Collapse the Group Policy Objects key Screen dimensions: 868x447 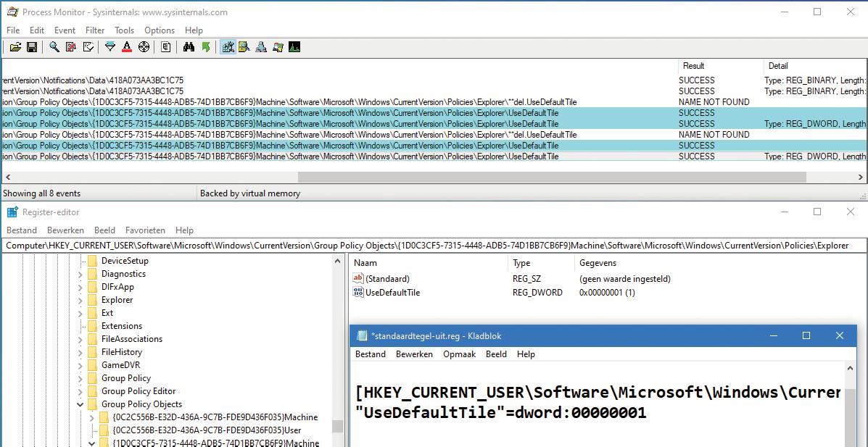pos(80,404)
